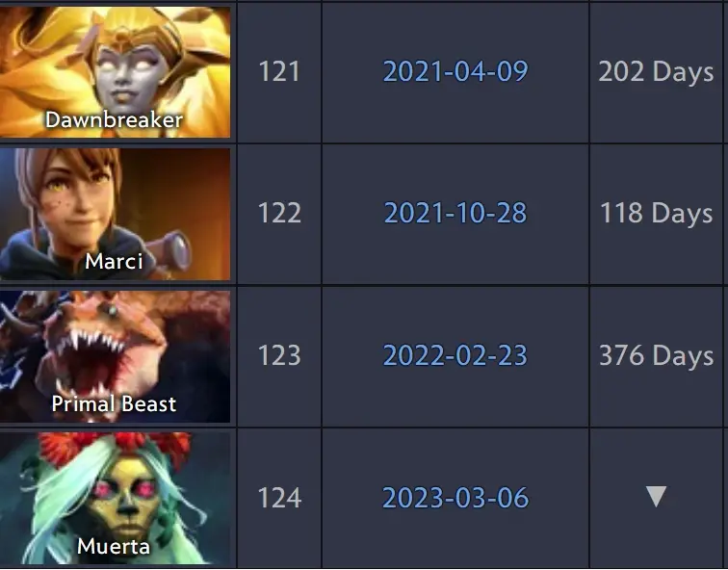The height and width of the screenshot is (570, 728).
Task: Open the 2022-02-23 date link
Action: coord(455,355)
